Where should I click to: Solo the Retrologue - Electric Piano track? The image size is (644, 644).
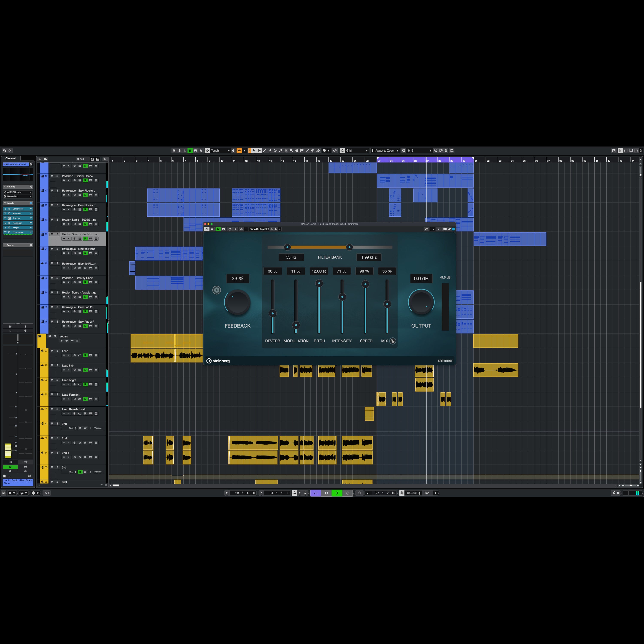(x=57, y=249)
